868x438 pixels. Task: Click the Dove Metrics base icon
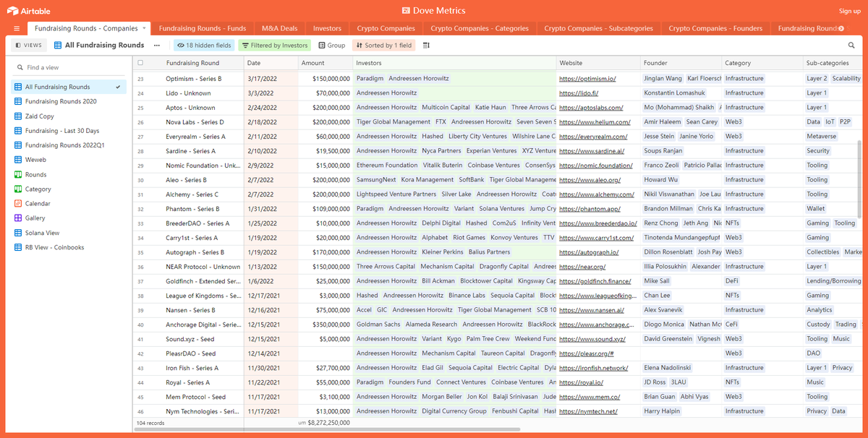pyautogui.click(x=407, y=11)
